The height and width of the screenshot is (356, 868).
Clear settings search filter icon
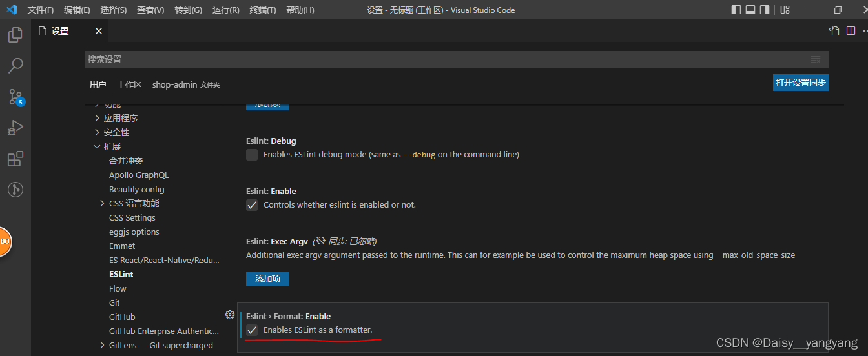(816, 59)
